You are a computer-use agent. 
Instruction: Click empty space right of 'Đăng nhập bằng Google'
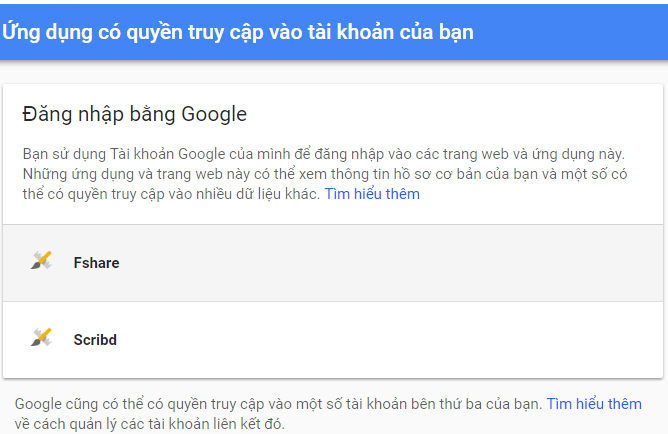coord(450,114)
